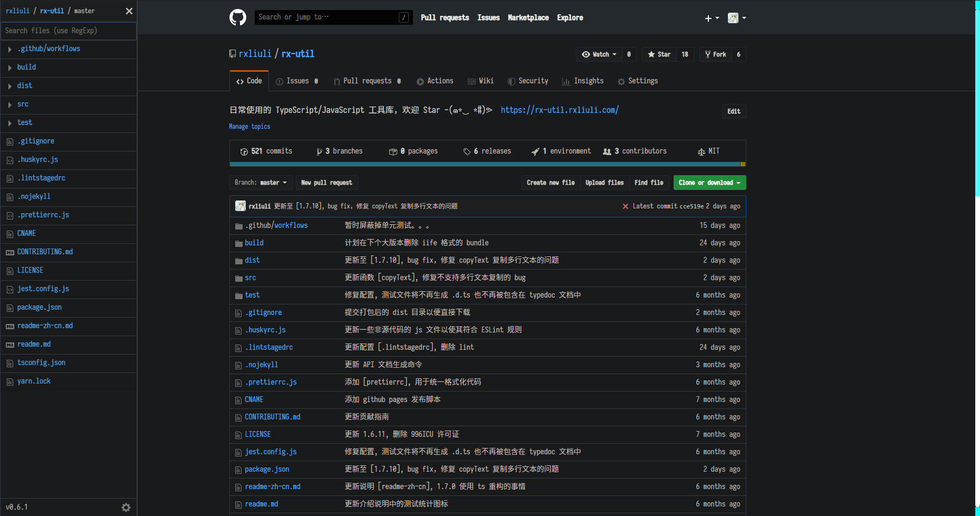Open GitHub home via Octocat logo
Viewport: 980px width, 516px height.
tap(238, 17)
